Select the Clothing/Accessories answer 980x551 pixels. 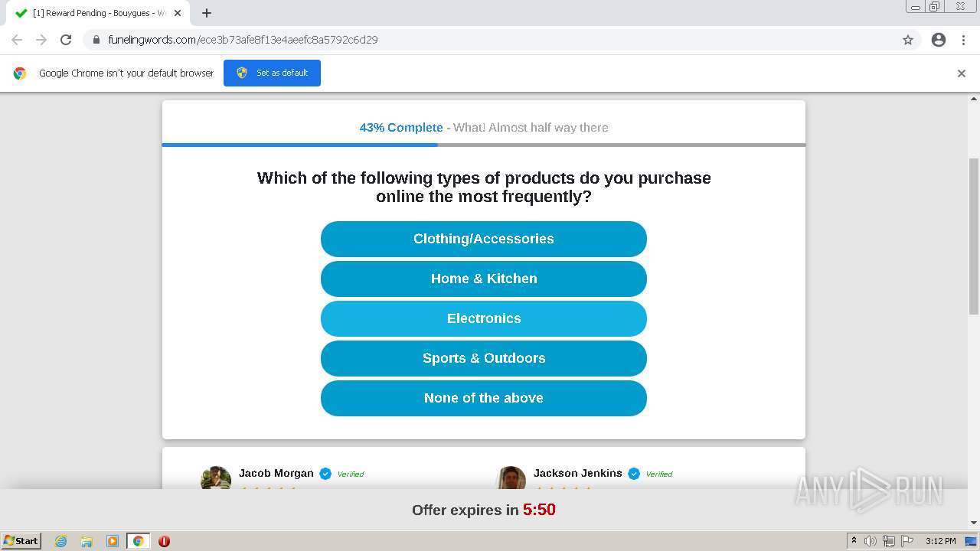tap(484, 239)
